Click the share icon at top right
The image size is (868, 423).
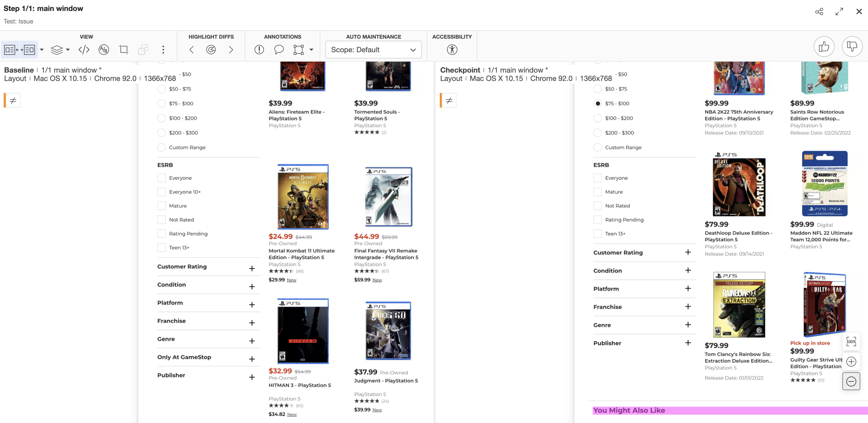[x=819, y=12]
